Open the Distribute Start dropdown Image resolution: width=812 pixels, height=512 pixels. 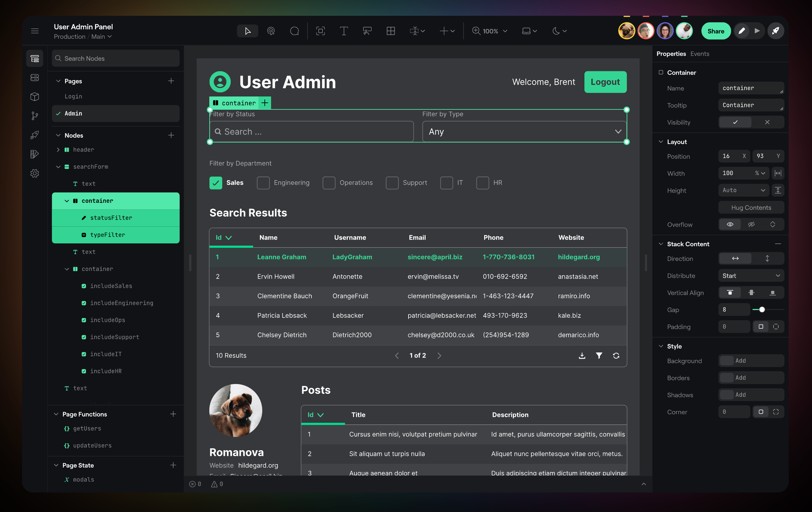tap(751, 276)
